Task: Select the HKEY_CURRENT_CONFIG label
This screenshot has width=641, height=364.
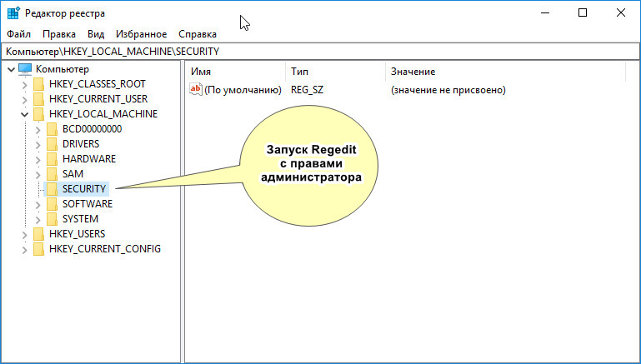Action: pos(105,249)
